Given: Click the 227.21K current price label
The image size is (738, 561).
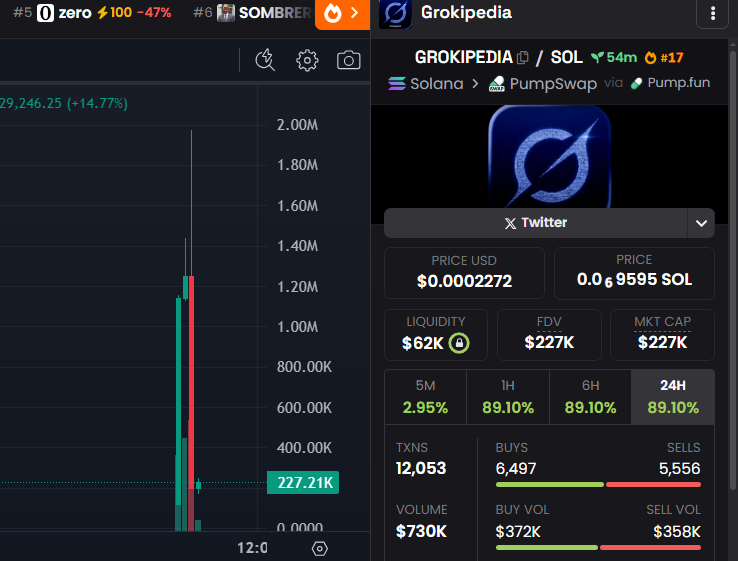Looking at the screenshot, I should point(303,482).
